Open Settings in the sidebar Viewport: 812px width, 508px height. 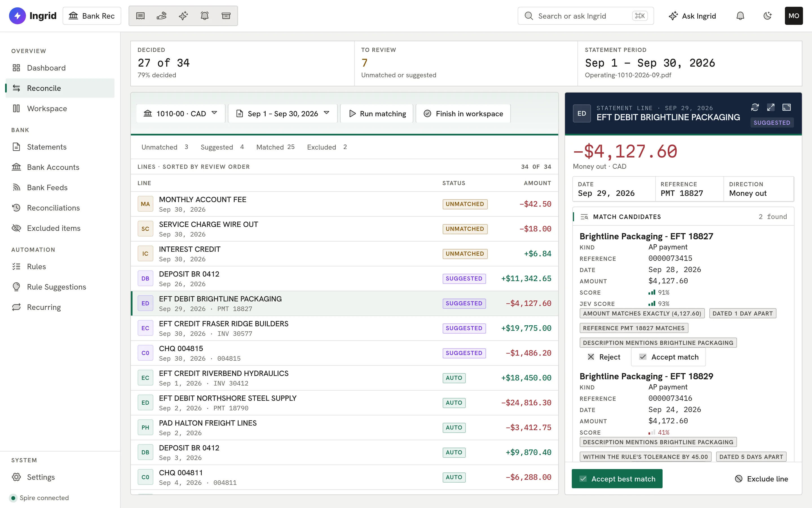tap(60, 477)
